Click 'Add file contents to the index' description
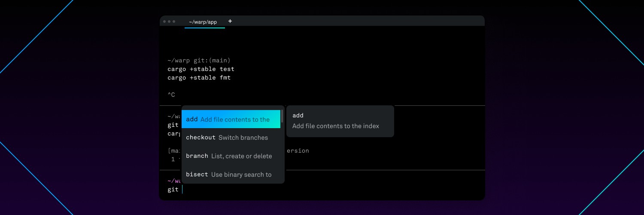Image resolution: width=644 pixels, height=215 pixels. click(x=336, y=126)
